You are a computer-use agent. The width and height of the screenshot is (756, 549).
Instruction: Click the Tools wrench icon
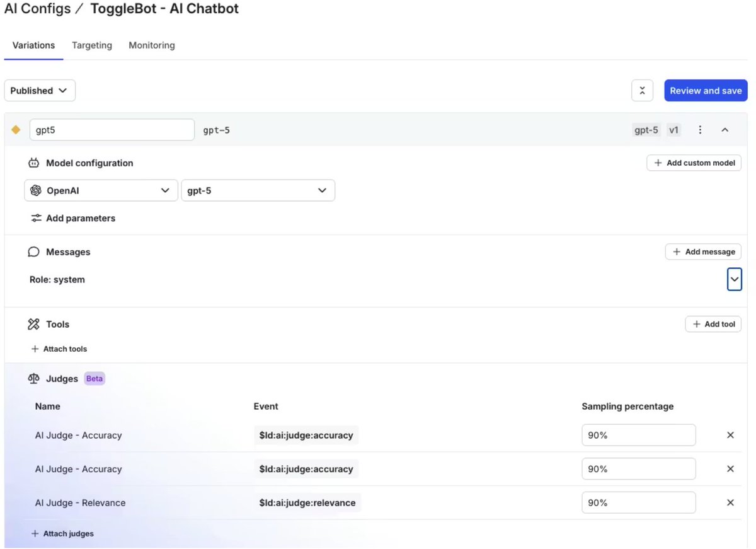tap(33, 325)
